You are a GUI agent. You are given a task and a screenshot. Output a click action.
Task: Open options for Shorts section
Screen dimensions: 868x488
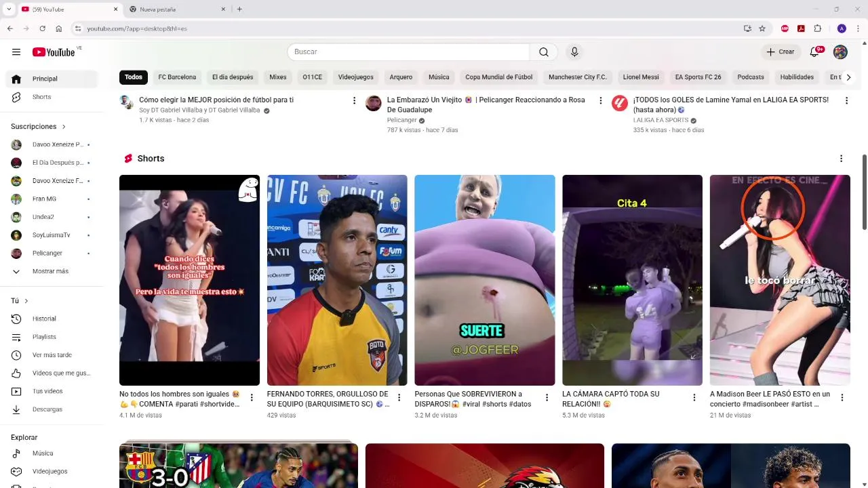(x=841, y=159)
